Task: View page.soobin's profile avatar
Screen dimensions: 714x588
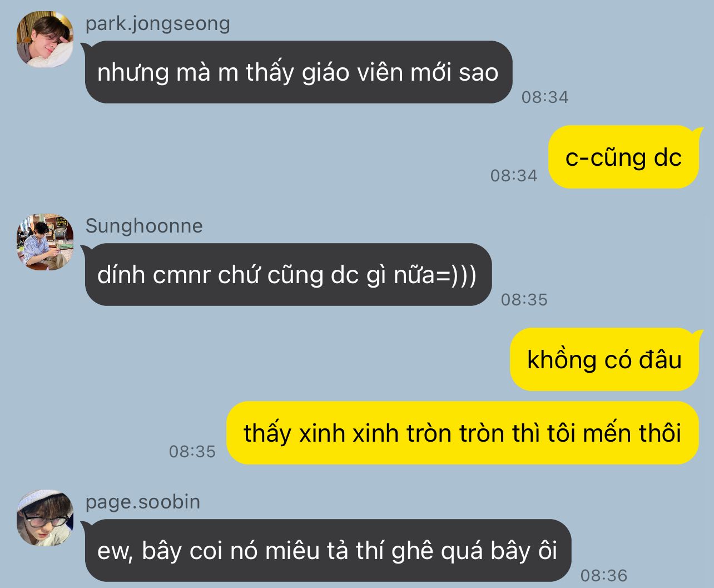Action: pyautogui.click(x=45, y=518)
